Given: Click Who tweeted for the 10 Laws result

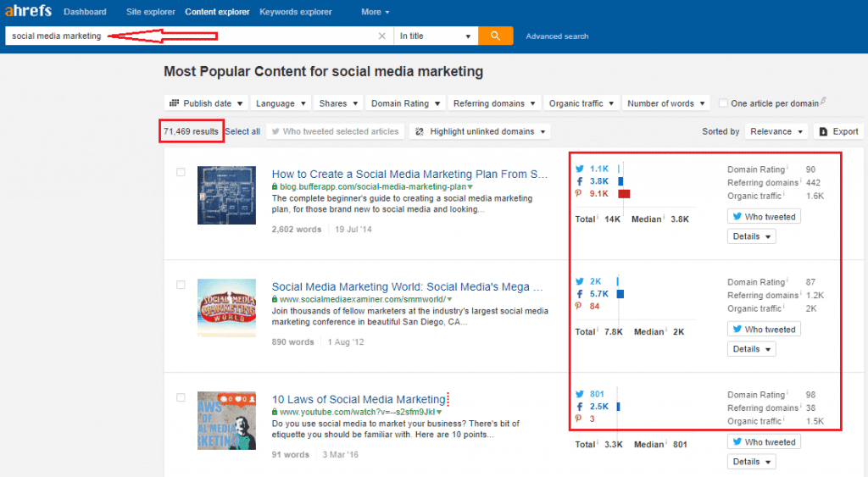Looking at the screenshot, I should (764, 441).
